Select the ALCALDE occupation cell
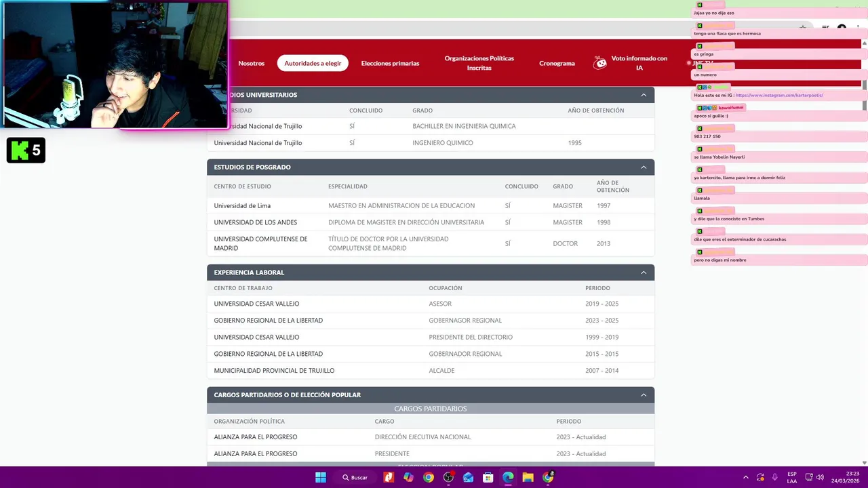Image resolution: width=868 pixels, height=488 pixels. (x=441, y=371)
